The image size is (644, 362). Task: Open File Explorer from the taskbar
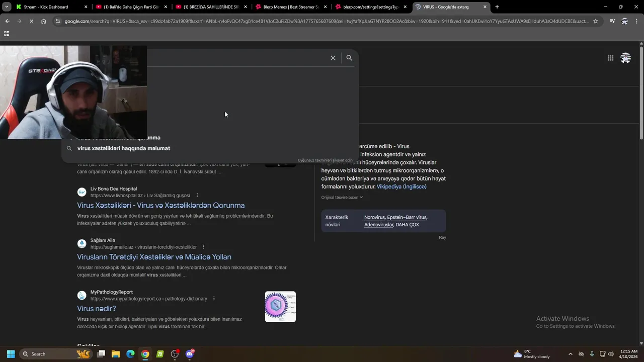click(116, 354)
